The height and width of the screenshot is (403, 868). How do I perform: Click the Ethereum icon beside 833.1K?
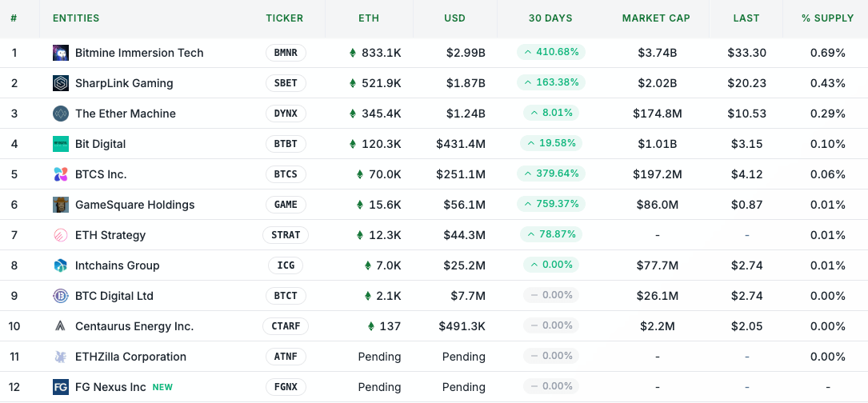[353, 53]
